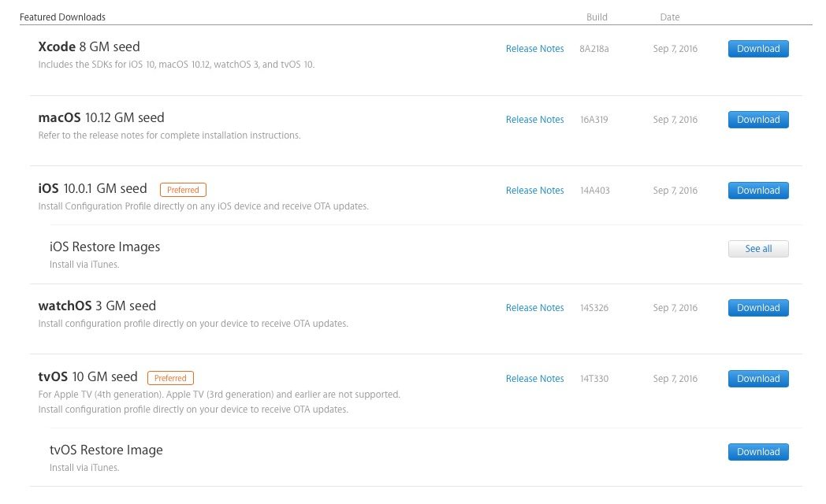This screenshot has width=826, height=504.
Task: Download macOS 10.12 GM seed
Action: 758,120
